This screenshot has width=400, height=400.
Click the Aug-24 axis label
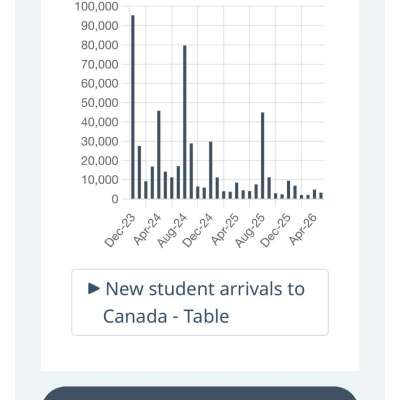coord(172,231)
